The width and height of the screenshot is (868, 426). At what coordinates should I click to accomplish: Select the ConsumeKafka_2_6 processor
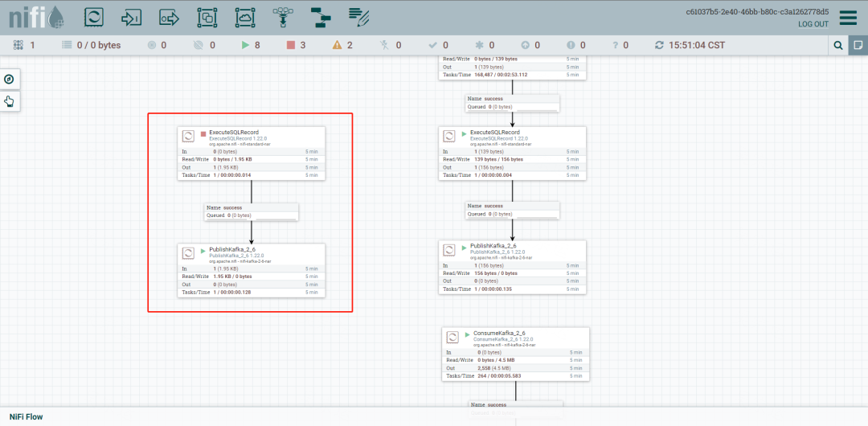[x=515, y=354]
